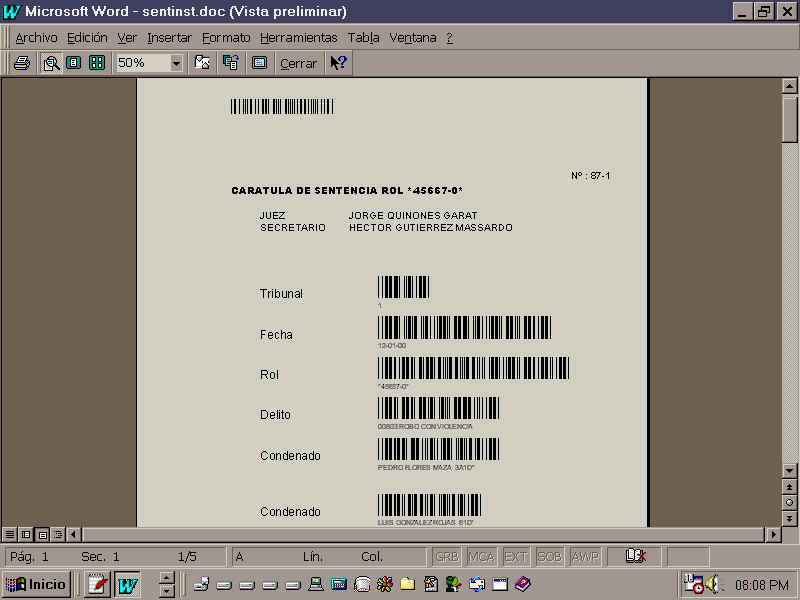Click the Print icon in toolbar
The height and width of the screenshot is (600, 800).
click(x=21, y=63)
